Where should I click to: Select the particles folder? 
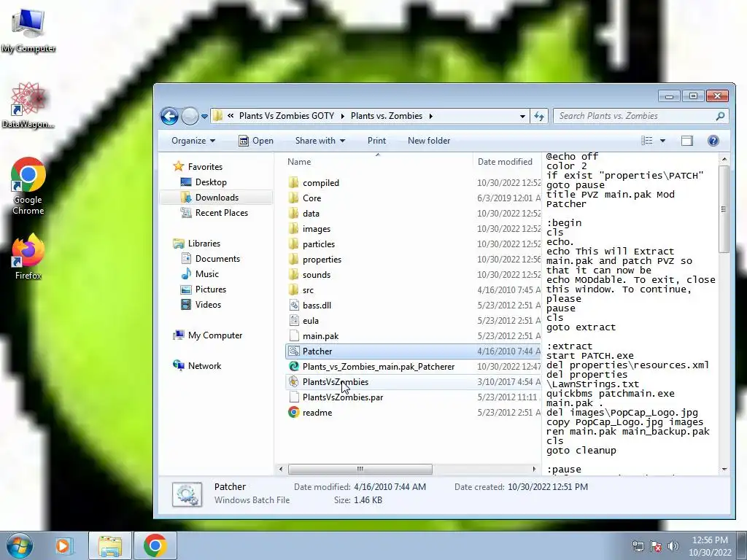[x=318, y=244]
